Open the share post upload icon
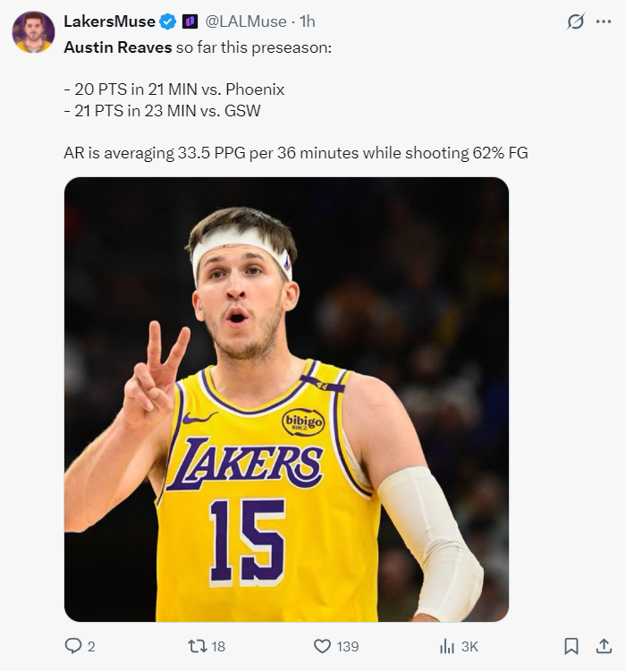The height and width of the screenshot is (672, 626). [604, 646]
